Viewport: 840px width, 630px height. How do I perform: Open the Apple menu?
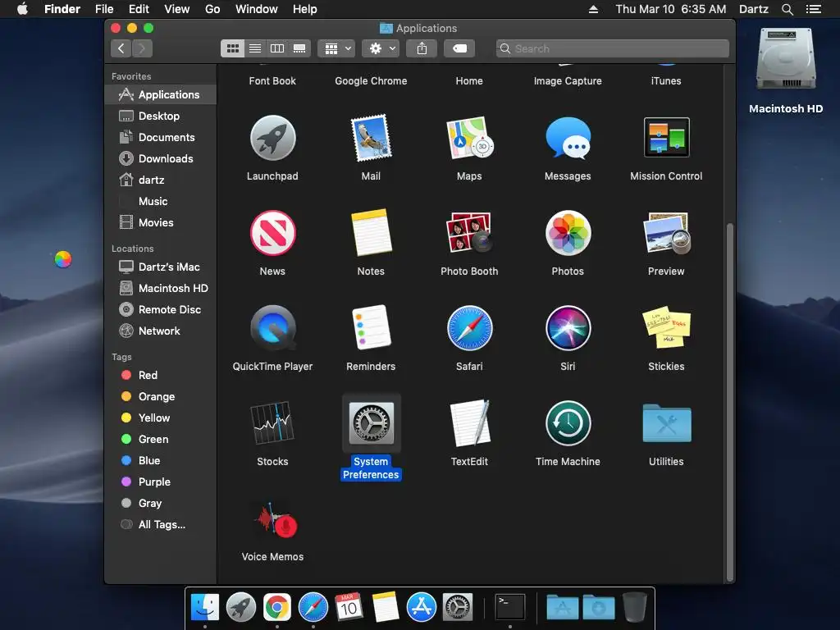(22, 9)
